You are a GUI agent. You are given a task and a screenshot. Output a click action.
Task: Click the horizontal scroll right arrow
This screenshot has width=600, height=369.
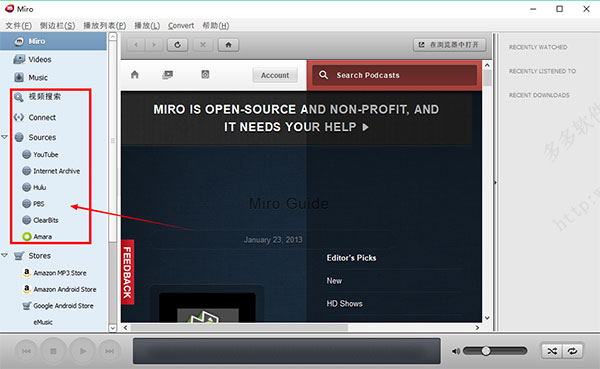(x=477, y=328)
